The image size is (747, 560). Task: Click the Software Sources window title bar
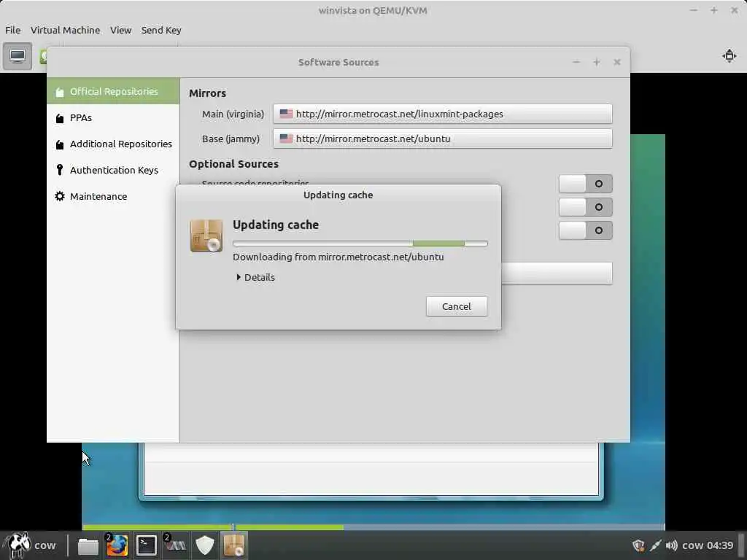coord(338,63)
